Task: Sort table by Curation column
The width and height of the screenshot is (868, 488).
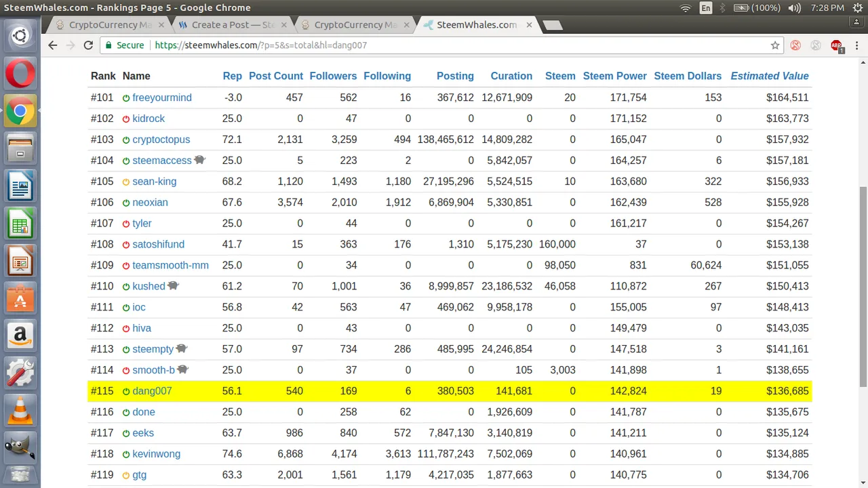Action: pyautogui.click(x=511, y=76)
